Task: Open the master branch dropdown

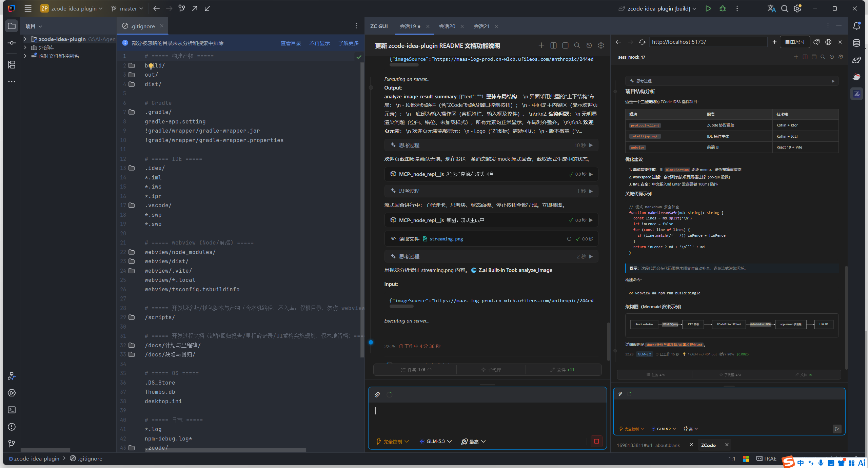Action: click(127, 8)
